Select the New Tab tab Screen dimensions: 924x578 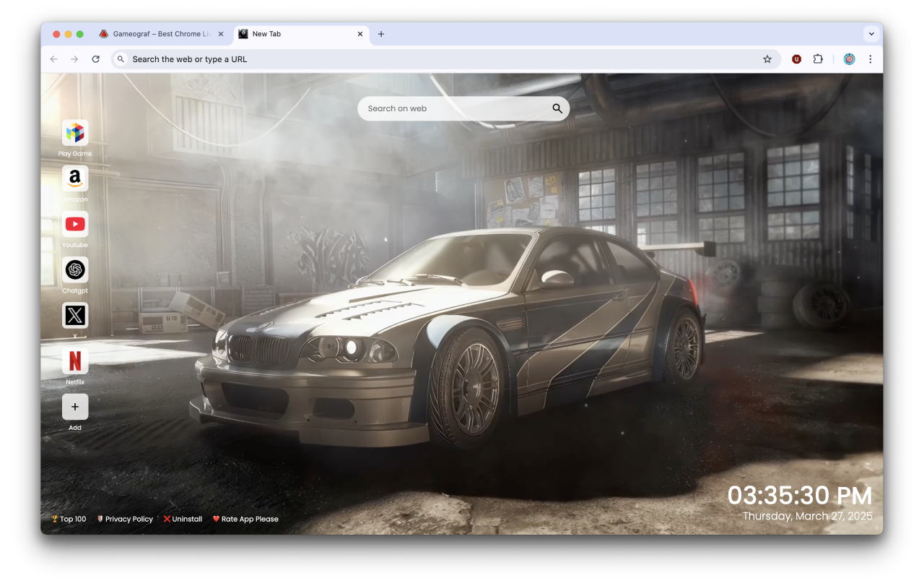(x=301, y=34)
